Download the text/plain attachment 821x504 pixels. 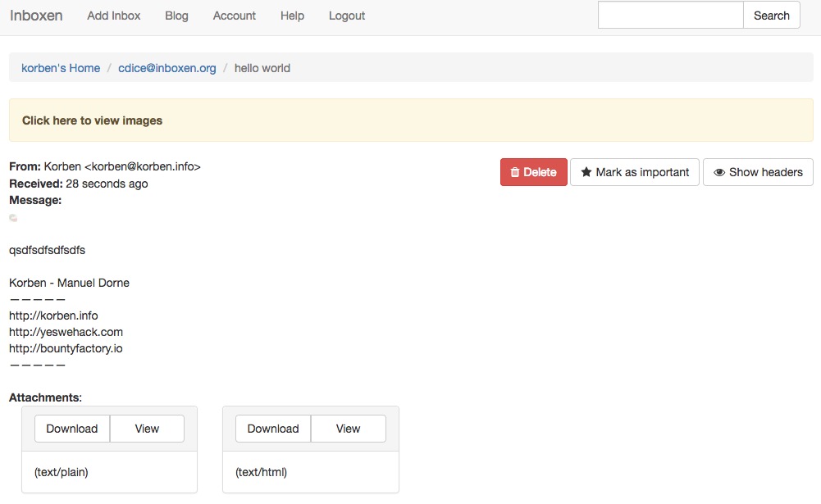coord(72,429)
